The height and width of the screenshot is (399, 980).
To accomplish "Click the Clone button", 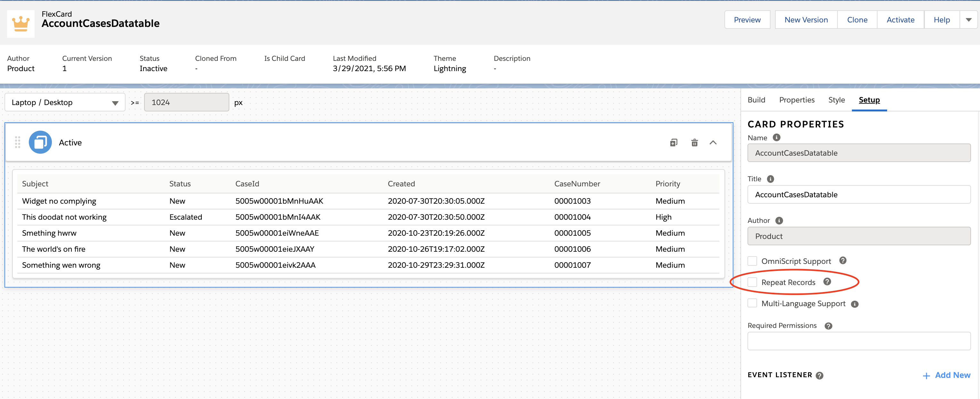I will 857,20.
